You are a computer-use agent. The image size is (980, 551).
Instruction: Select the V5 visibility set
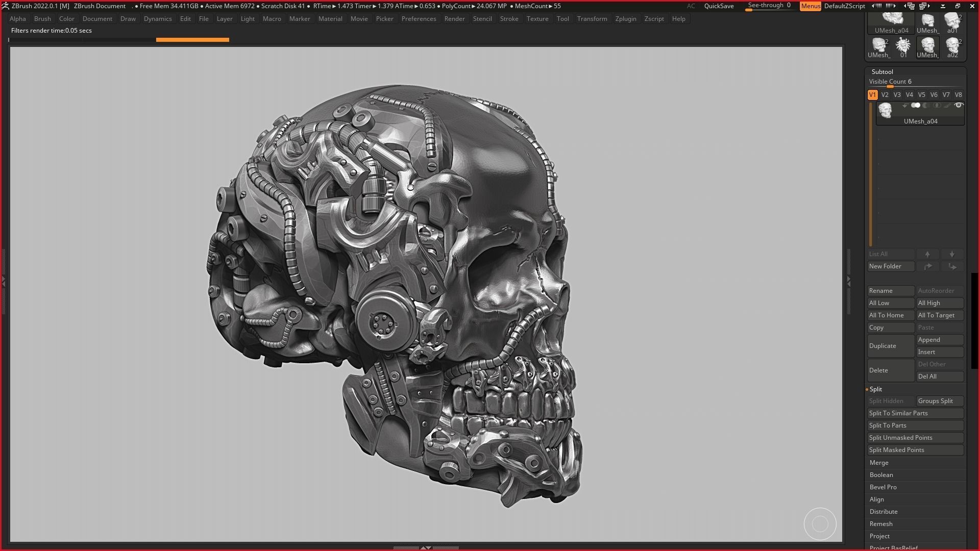click(x=921, y=95)
